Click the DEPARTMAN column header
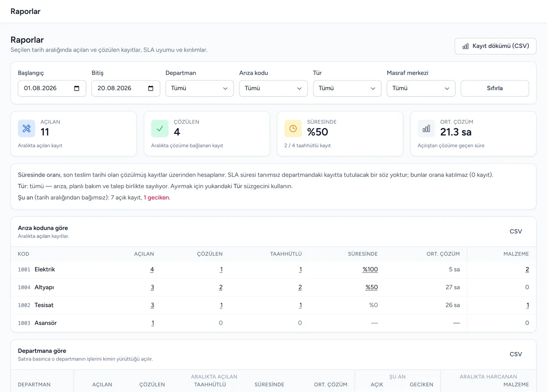Image resolution: width=547 pixels, height=392 pixels. click(34, 385)
